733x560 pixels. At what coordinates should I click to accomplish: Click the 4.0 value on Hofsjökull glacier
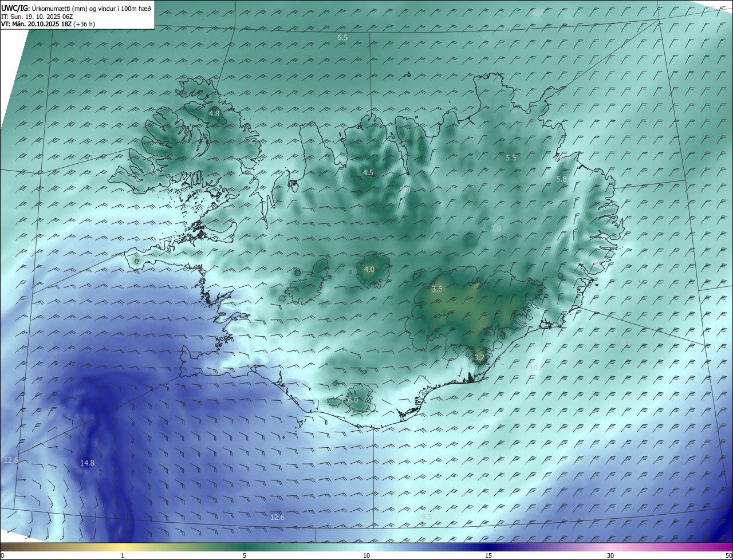369,269
